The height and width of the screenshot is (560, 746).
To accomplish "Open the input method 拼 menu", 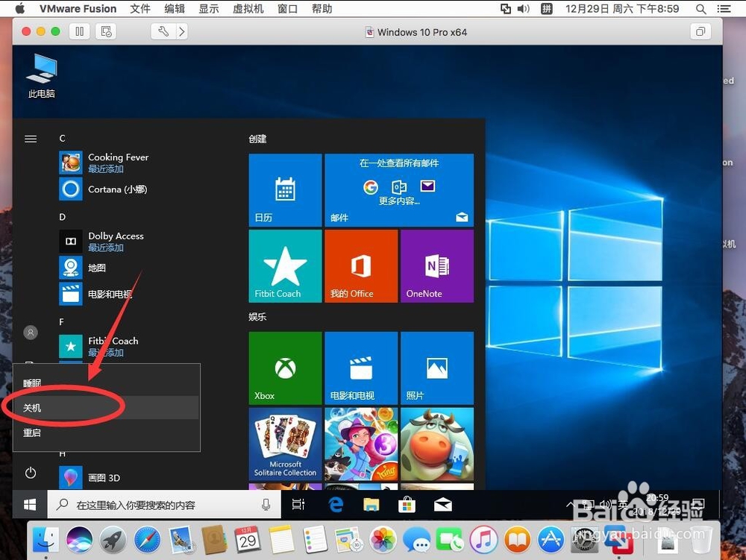I will 547,8.
